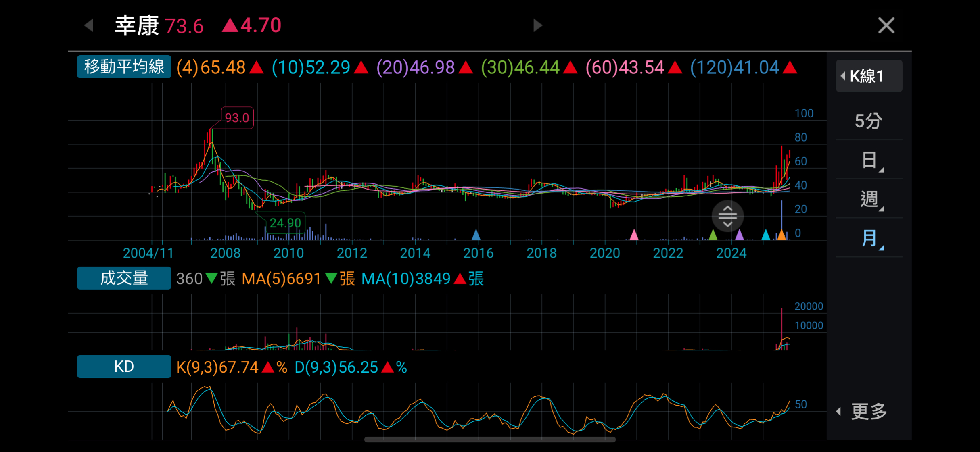Close the chart with X icon
The width and height of the screenshot is (980, 452).
pos(886,25)
